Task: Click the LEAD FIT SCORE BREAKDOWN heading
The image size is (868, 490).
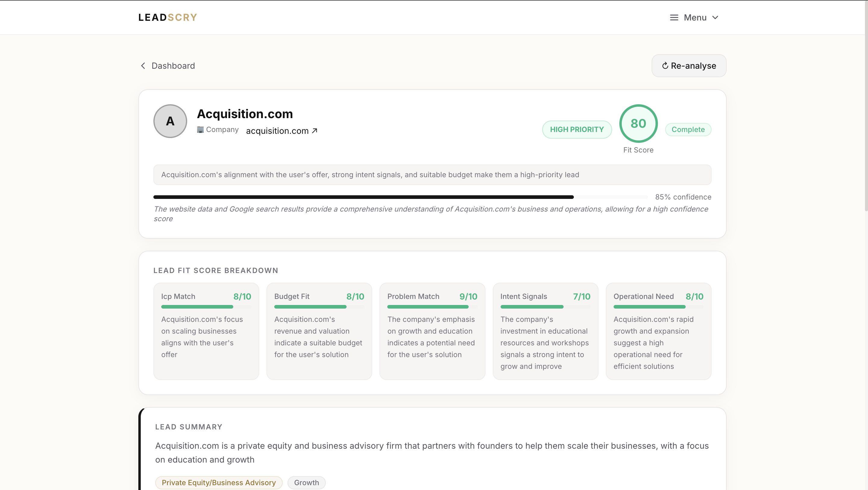Action: click(x=216, y=271)
